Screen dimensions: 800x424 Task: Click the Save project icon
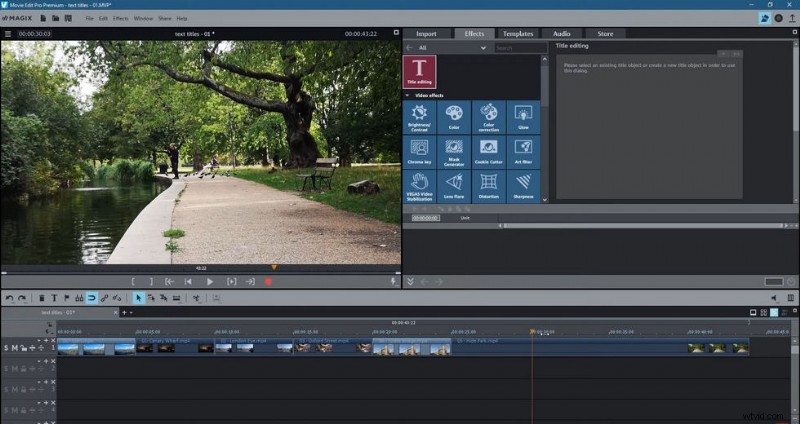tap(67, 18)
